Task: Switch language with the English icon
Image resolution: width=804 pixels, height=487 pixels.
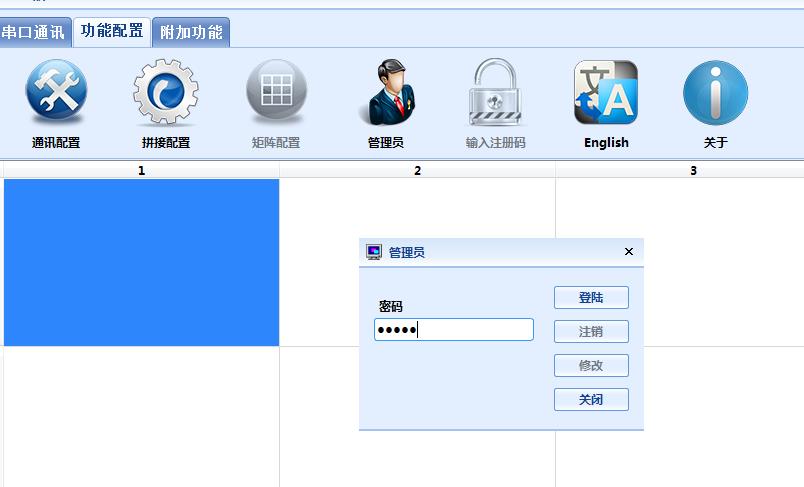Action: click(x=606, y=94)
